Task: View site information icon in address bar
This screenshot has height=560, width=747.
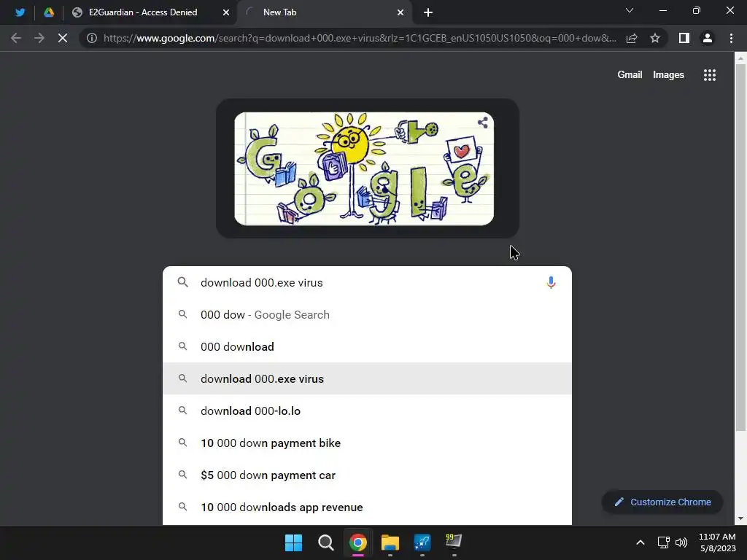Action: [x=92, y=38]
